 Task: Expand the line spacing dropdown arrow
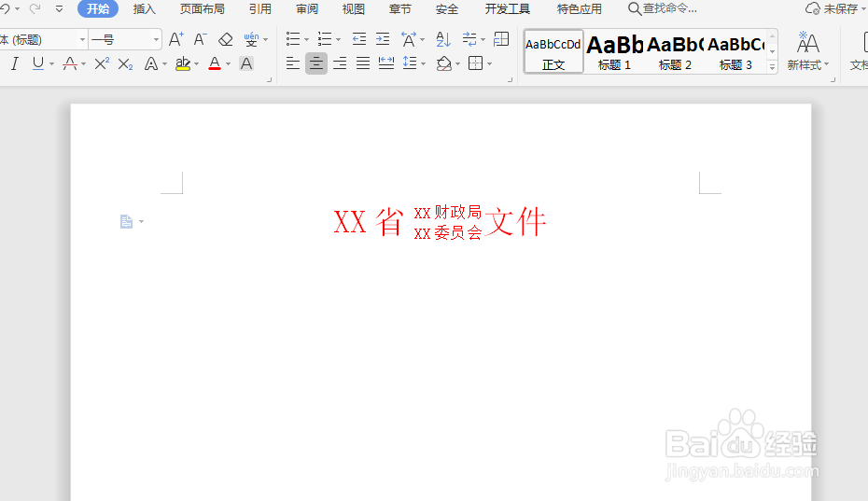coord(424,63)
